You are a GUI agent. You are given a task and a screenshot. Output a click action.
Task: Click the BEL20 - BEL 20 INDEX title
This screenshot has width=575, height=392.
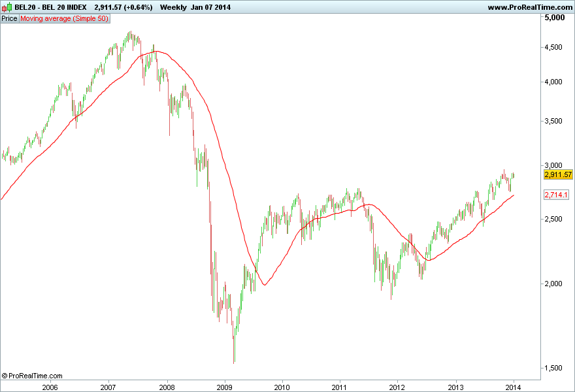[x=50, y=7]
